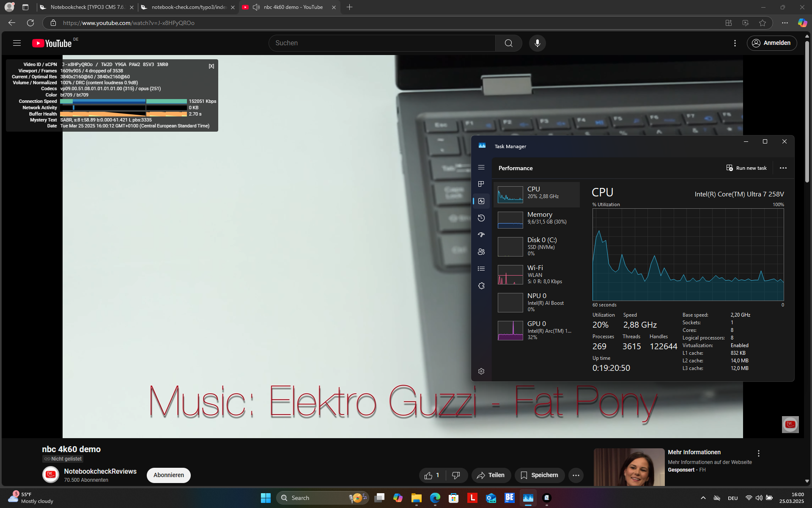Screen dimensions: 812x508
Task: Open Users page icon in Task Manager
Action: [x=481, y=252]
